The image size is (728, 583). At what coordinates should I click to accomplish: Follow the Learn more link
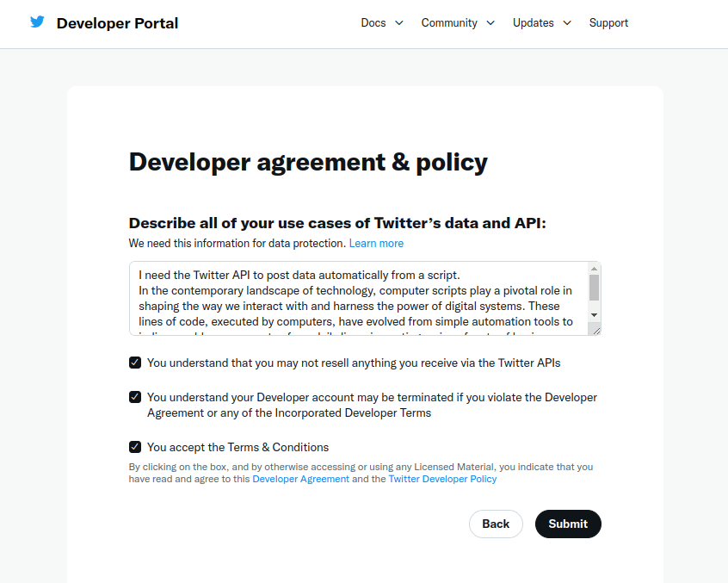[376, 244]
